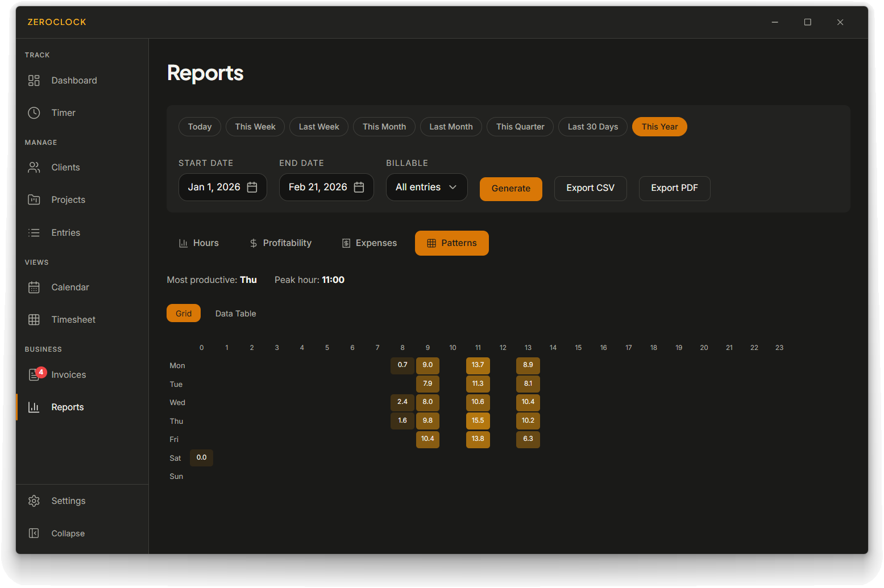Screen dimensions: 884x588
Task: Click the Generate button
Action: click(x=511, y=189)
